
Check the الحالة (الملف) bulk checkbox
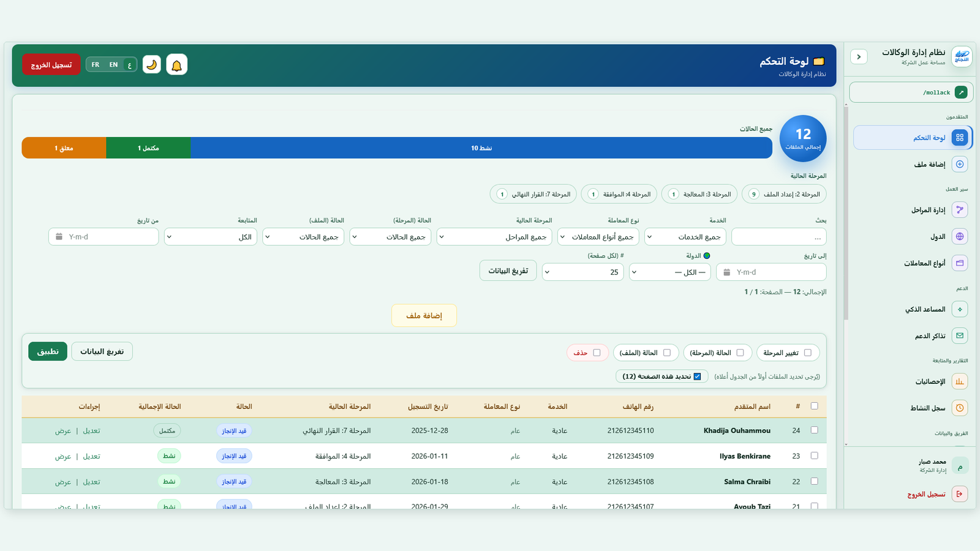point(667,353)
